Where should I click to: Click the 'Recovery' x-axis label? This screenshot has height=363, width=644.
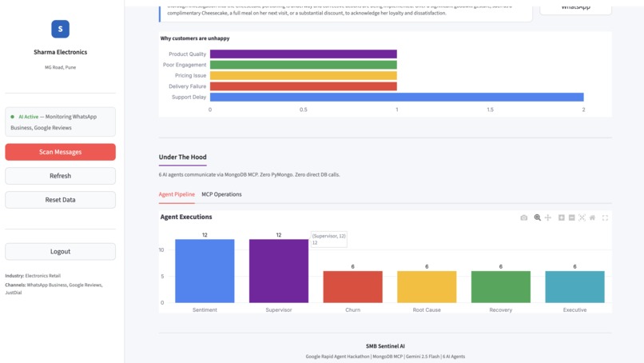coord(501,310)
